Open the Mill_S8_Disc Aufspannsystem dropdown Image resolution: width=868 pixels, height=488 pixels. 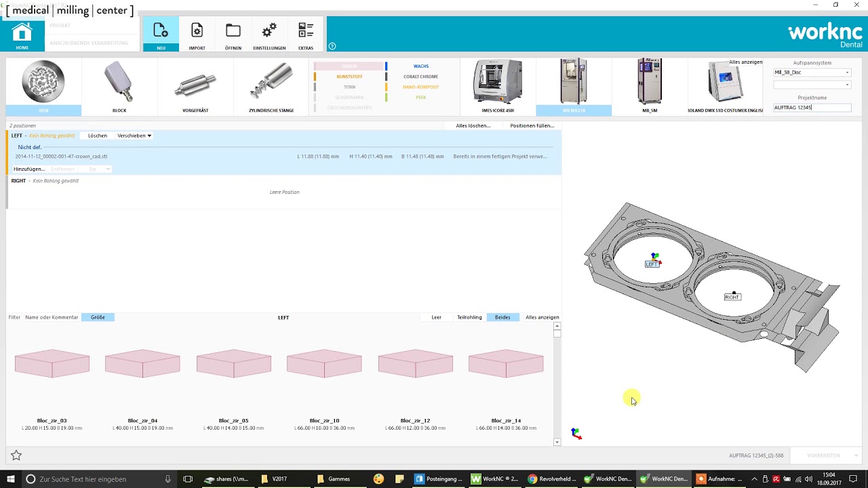pos(812,73)
